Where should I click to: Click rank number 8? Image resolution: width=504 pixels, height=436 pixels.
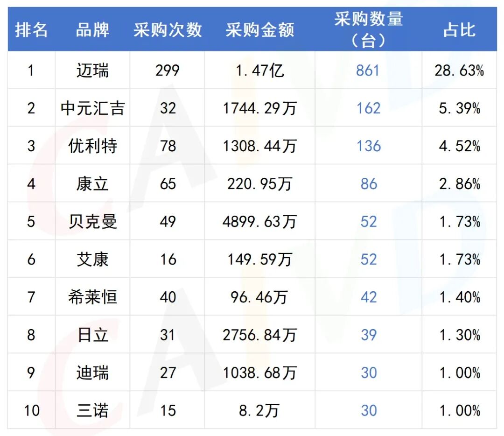click(31, 335)
